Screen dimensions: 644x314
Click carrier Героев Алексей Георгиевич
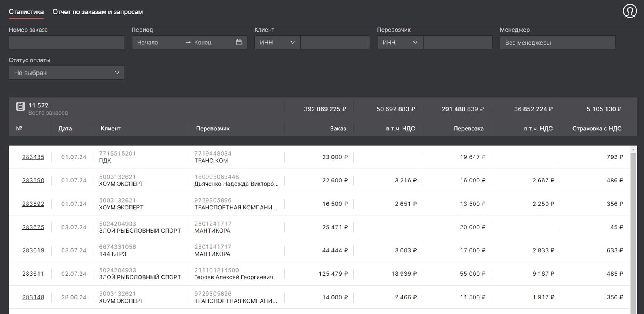click(x=233, y=277)
